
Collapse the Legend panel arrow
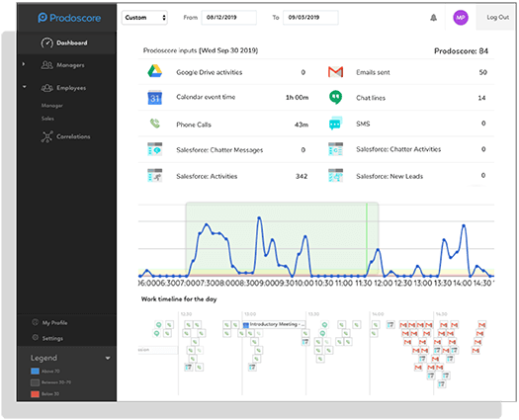(108, 358)
